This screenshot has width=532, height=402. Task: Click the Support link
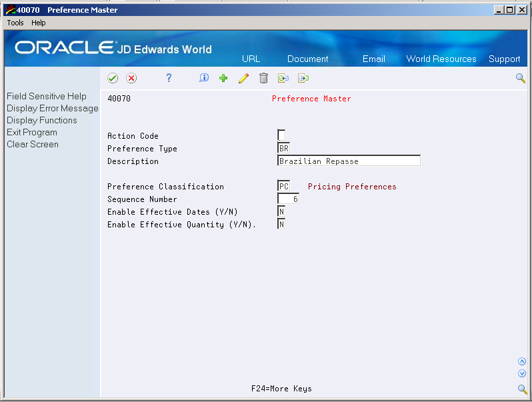[x=504, y=59]
